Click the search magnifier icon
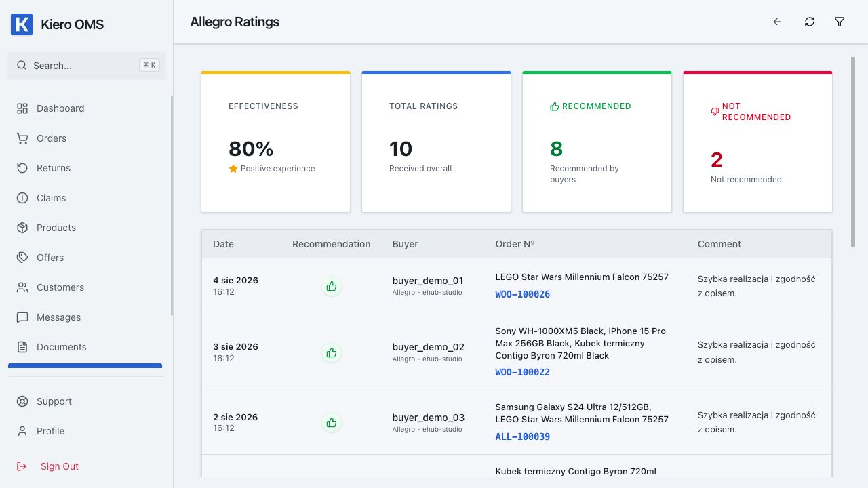This screenshot has height=488, width=868. pos(22,66)
